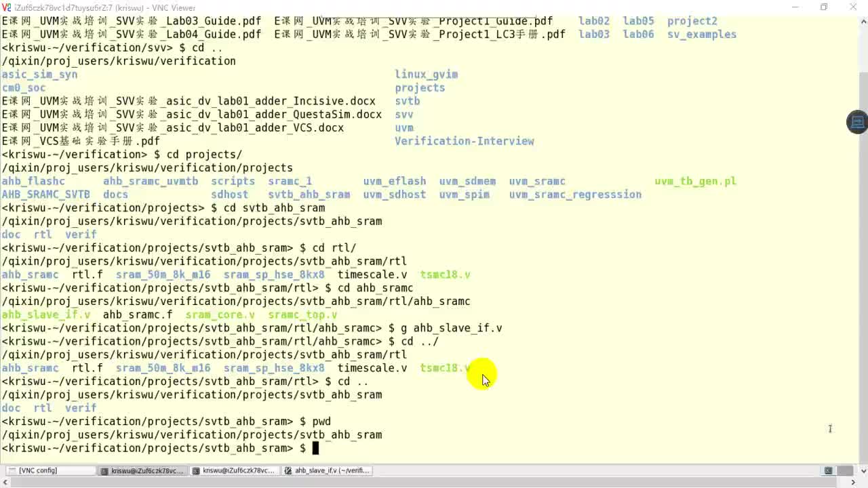Restore down the VNC Viewer window
The width and height of the screenshot is (868, 488).
(824, 7)
